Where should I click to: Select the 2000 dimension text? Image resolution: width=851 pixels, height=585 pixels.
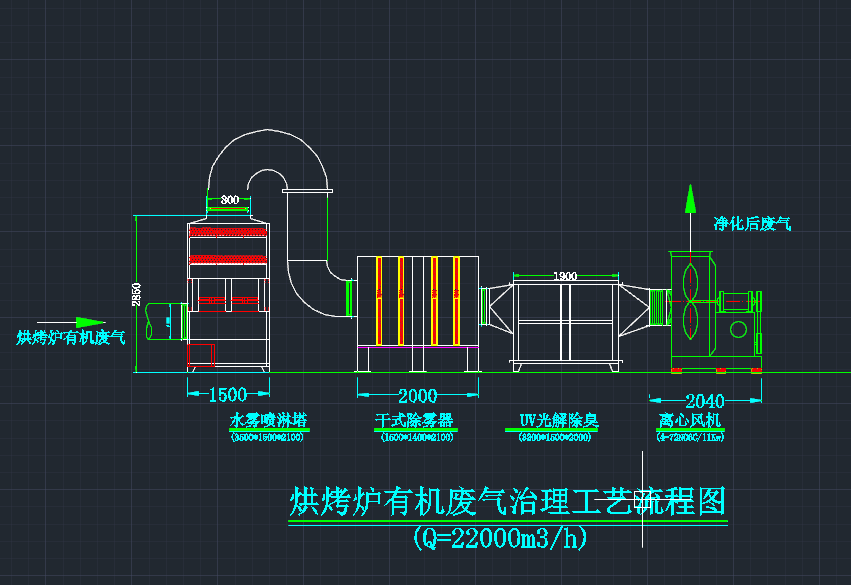tap(417, 396)
